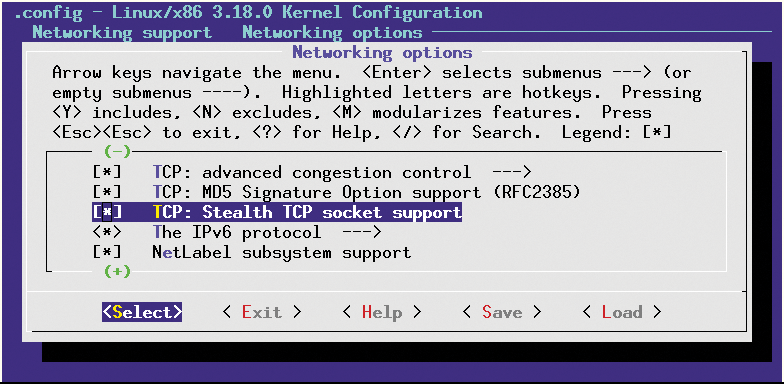Activate the Select button
The width and height of the screenshot is (784, 384).
(142, 312)
